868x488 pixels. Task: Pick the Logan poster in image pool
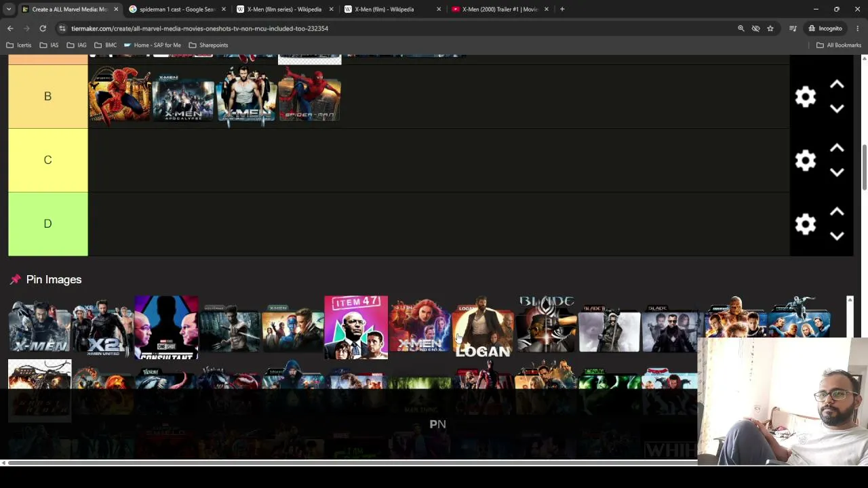(x=483, y=327)
